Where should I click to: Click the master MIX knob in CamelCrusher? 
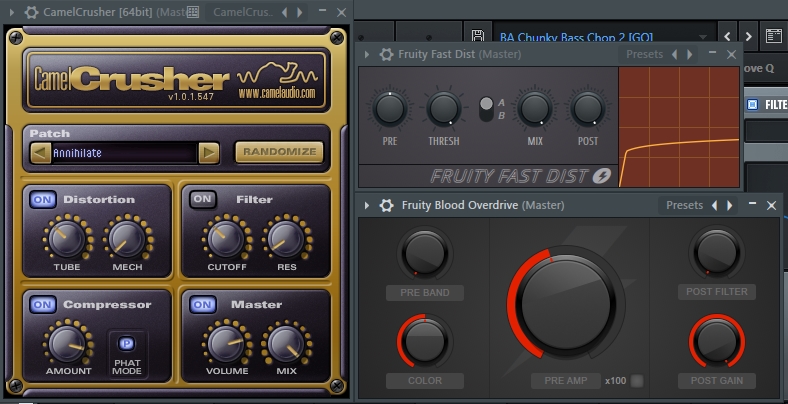pos(286,344)
